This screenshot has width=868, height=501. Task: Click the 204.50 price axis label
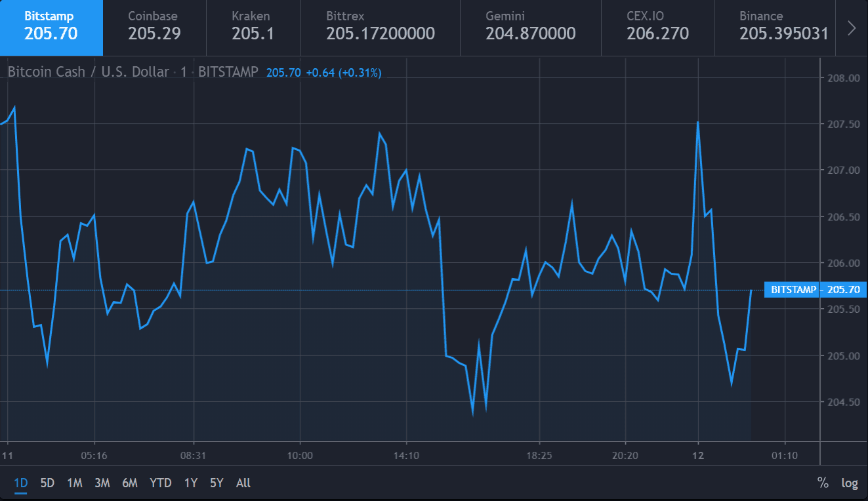coord(844,402)
